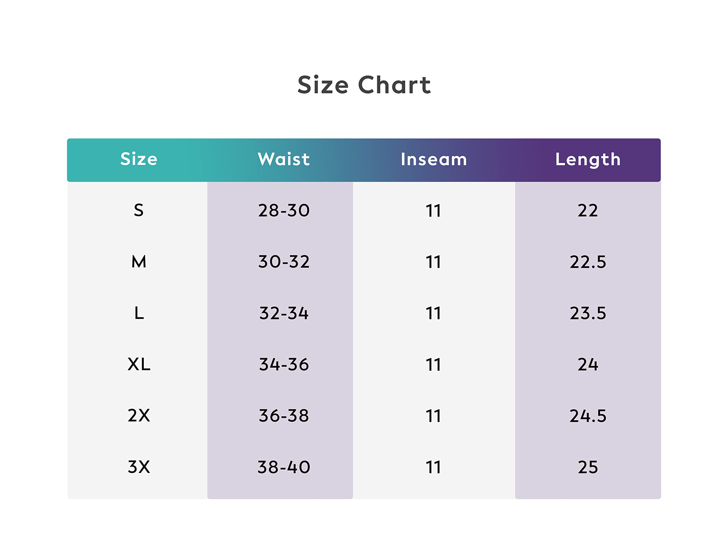Click the Inseam column header
The image size is (728, 560).
click(x=434, y=159)
